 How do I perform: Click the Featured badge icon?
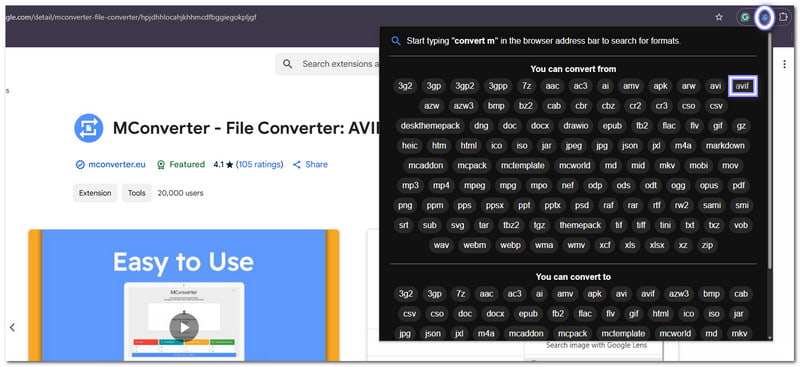[161, 164]
